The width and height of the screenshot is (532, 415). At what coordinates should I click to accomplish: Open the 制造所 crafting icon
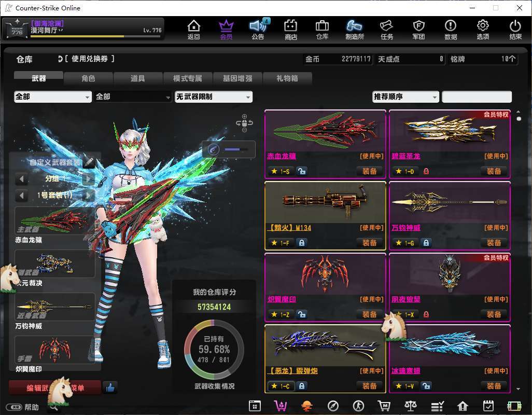[354, 30]
